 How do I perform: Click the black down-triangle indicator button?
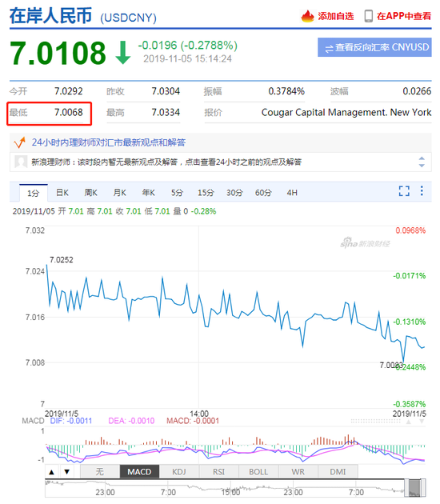tap(67, 471)
